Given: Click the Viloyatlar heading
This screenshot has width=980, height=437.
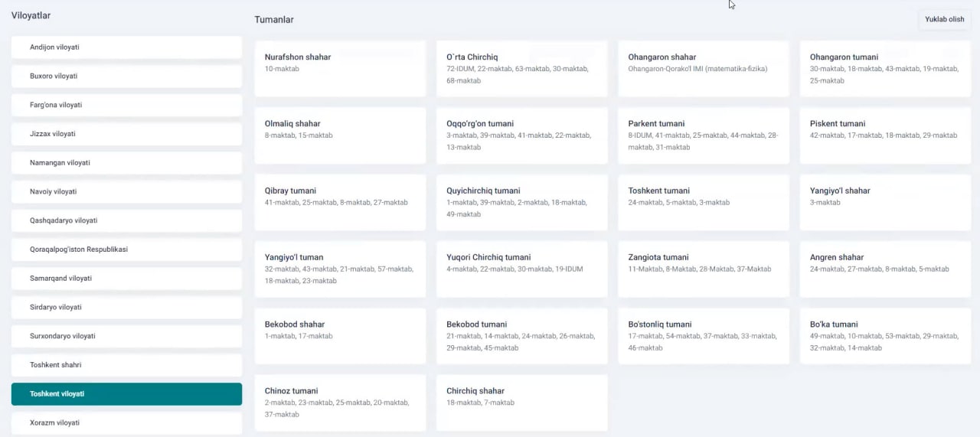Looking at the screenshot, I should 31,15.
